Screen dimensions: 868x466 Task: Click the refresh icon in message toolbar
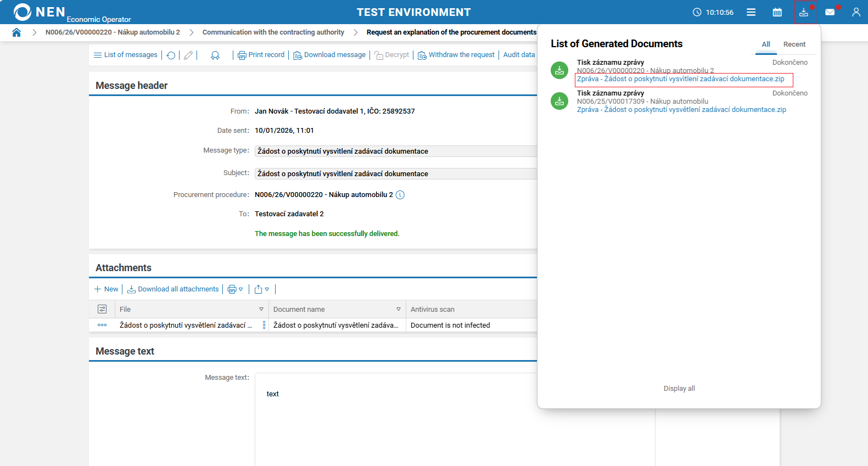point(171,55)
